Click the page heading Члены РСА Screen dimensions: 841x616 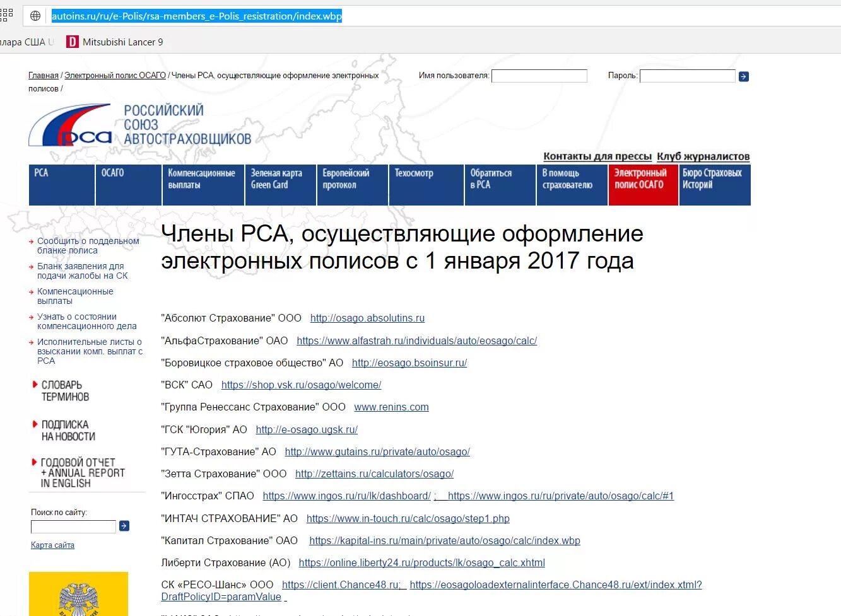[x=402, y=247]
